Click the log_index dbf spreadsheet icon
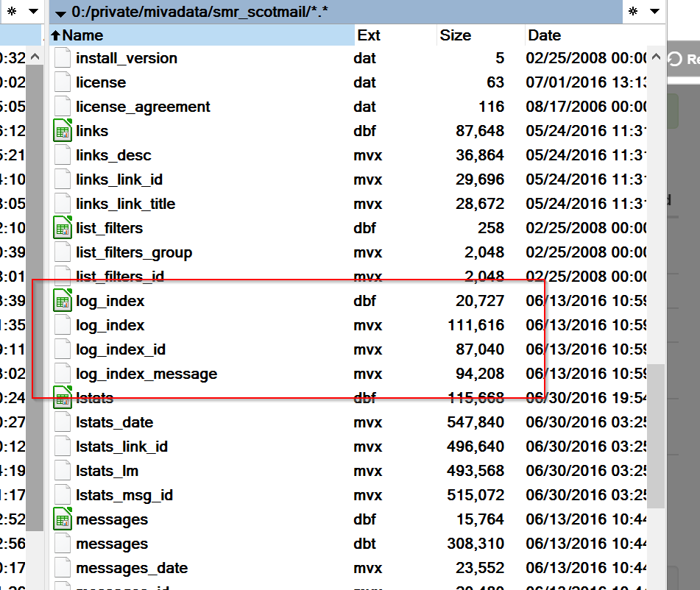Screen dimensions: 700x590 point(63,301)
